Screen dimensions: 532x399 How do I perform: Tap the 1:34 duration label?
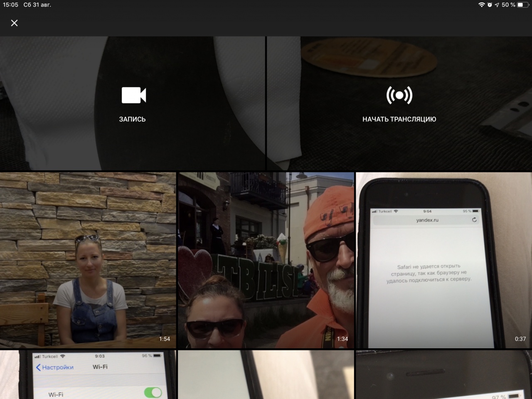(x=342, y=339)
